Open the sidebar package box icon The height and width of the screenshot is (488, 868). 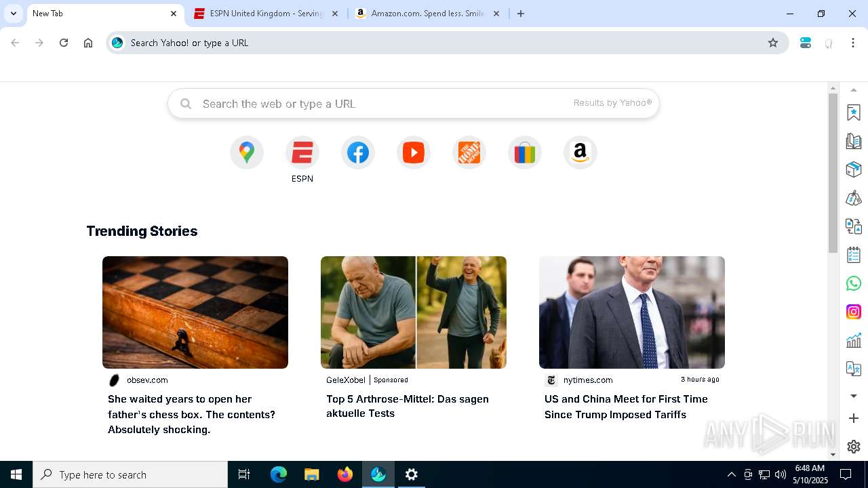854,169
